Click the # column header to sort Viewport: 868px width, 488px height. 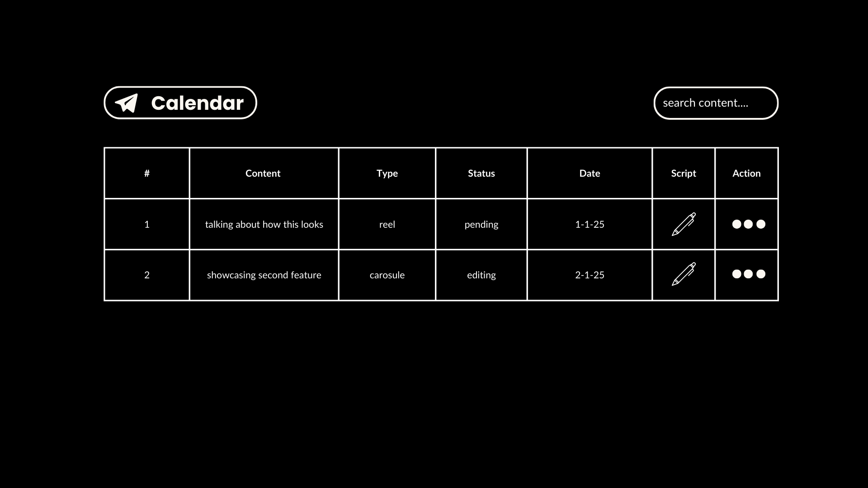coord(146,173)
